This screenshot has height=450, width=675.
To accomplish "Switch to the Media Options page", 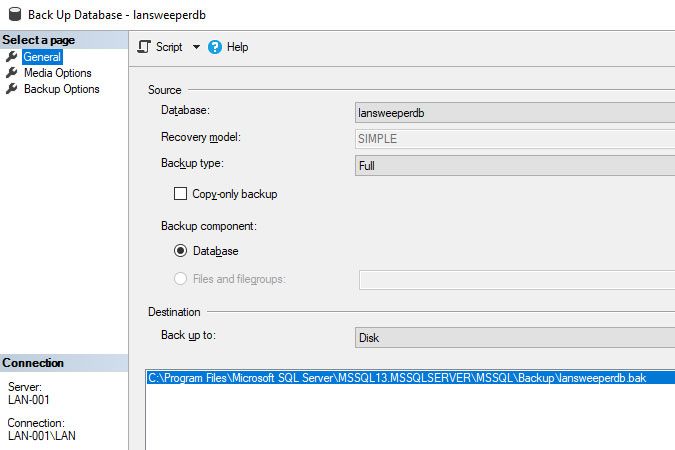I will [x=57, y=73].
